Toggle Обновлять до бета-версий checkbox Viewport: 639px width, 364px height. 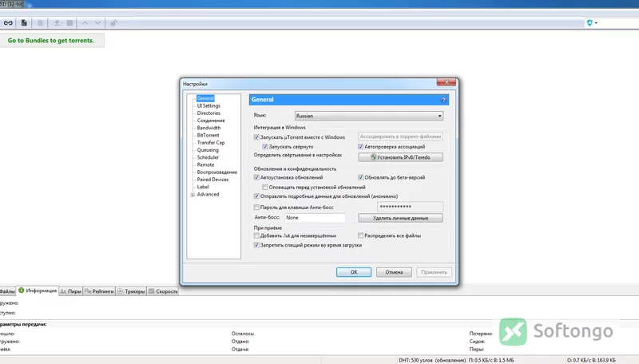click(x=361, y=177)
